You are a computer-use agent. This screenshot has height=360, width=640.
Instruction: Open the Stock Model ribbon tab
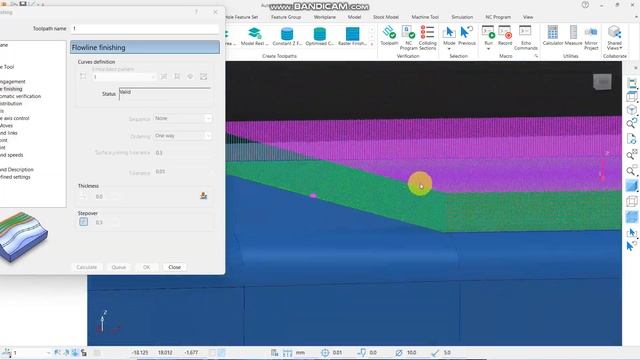click(385, 17)
